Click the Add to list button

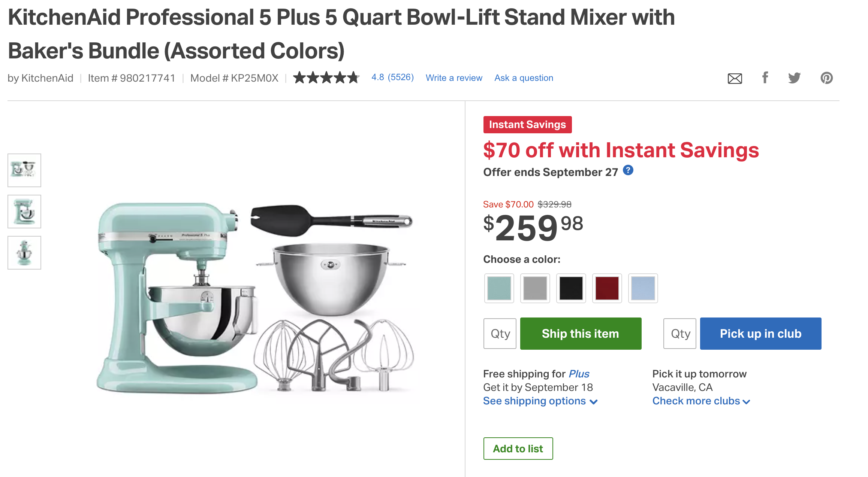518,449
